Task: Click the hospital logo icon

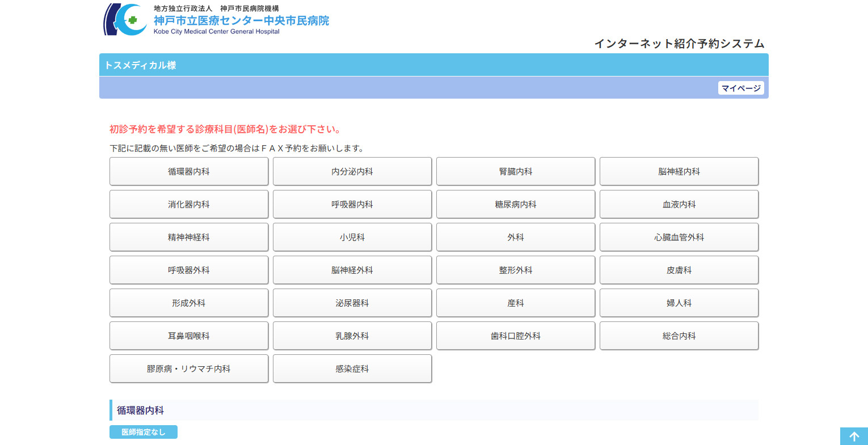Action: click(125, 20)
